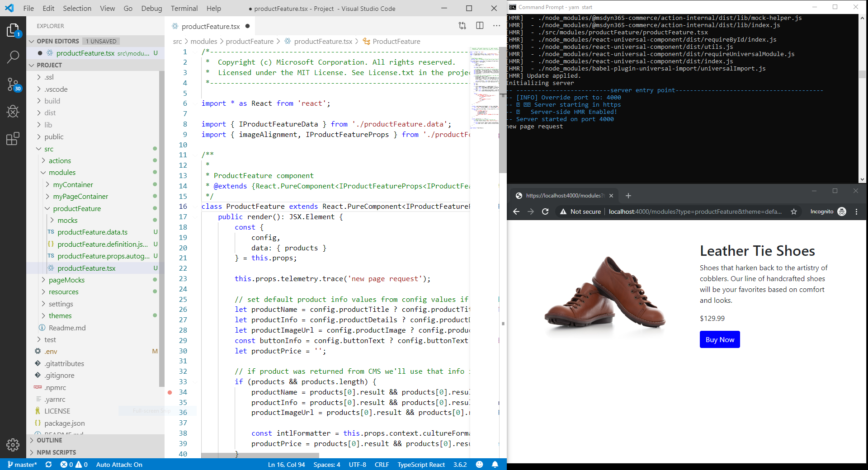
Task: Click the unsaved dot on productFeature.tsx tab
Action: [x=247, y=26]
